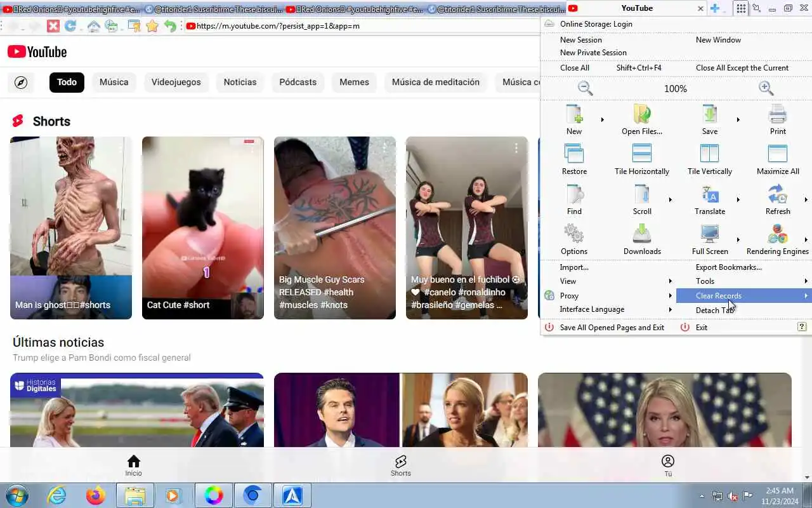Image resolution: width=812 pixels, height=508 pixels.
Task: Click Online Storage: Login
Action: click(596, 24)
